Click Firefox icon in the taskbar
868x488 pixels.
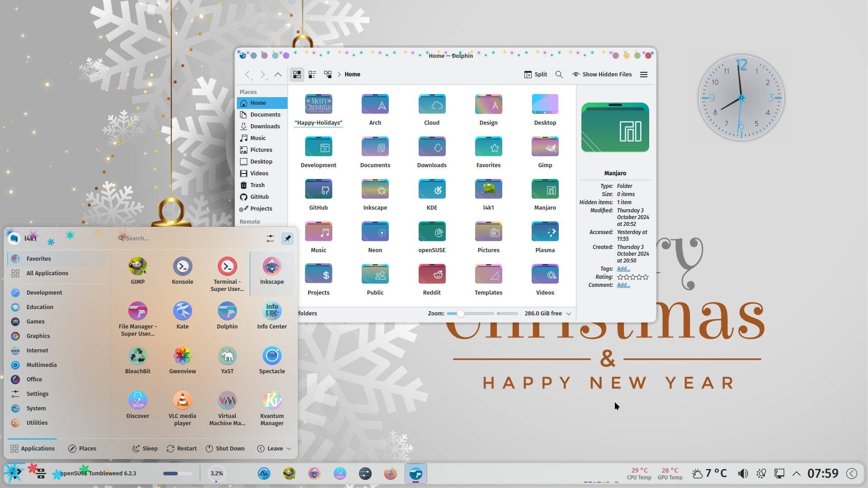(x=390, y=474)
